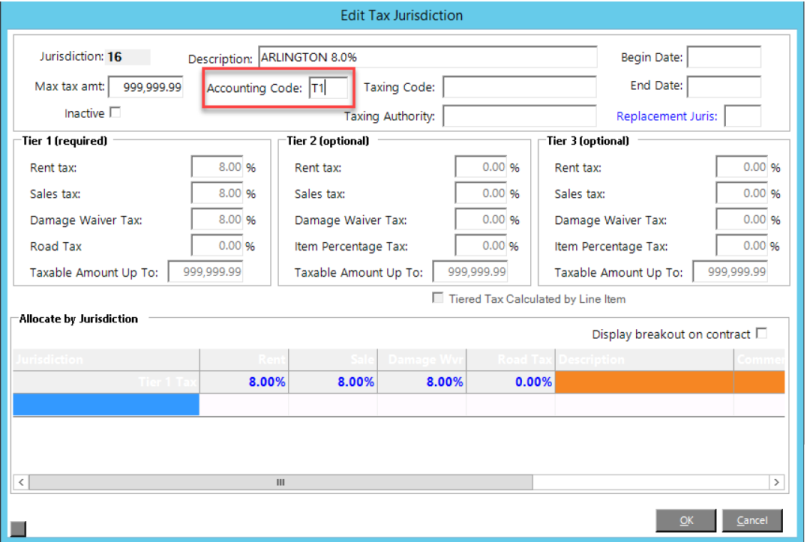Click the Tier 2 Sales tax field

coord(481,193)
